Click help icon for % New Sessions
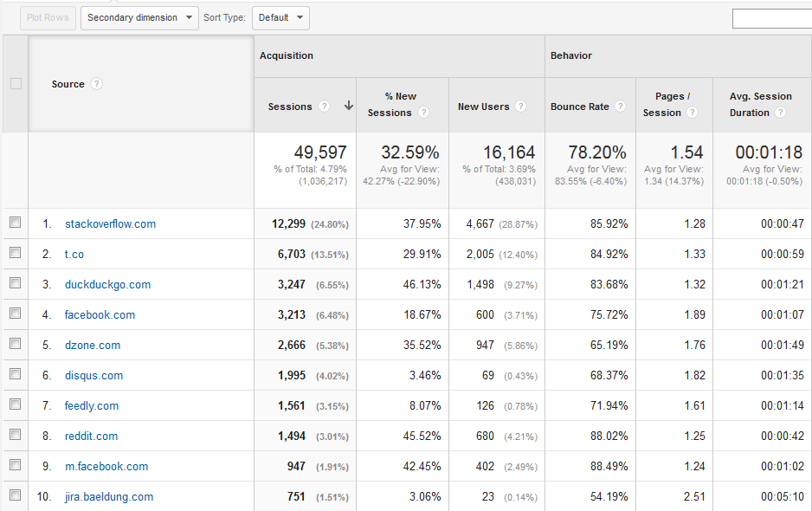Image resolution: width=812 pixels, height=511 pixels. pos(423,113)
